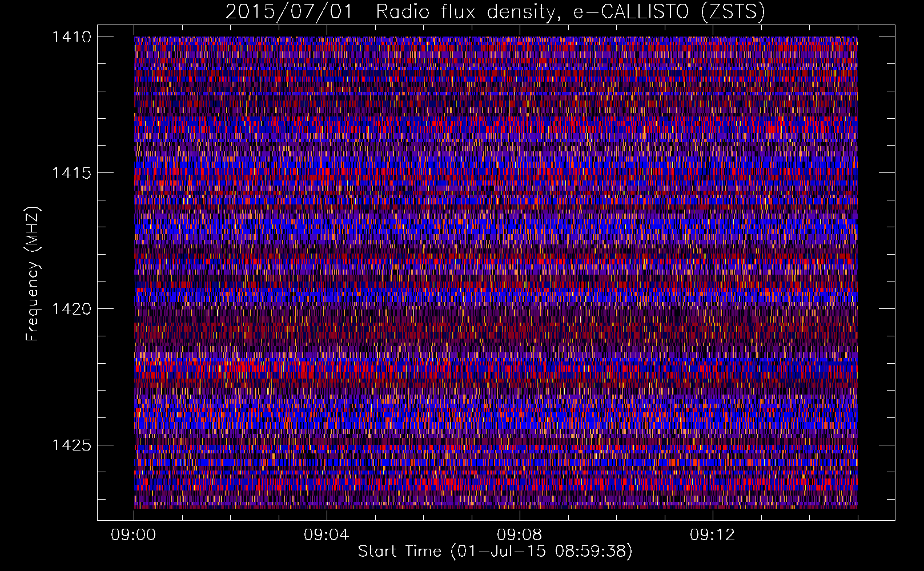
Task: Select the 1410 frequency axis label
Action: 71,37
